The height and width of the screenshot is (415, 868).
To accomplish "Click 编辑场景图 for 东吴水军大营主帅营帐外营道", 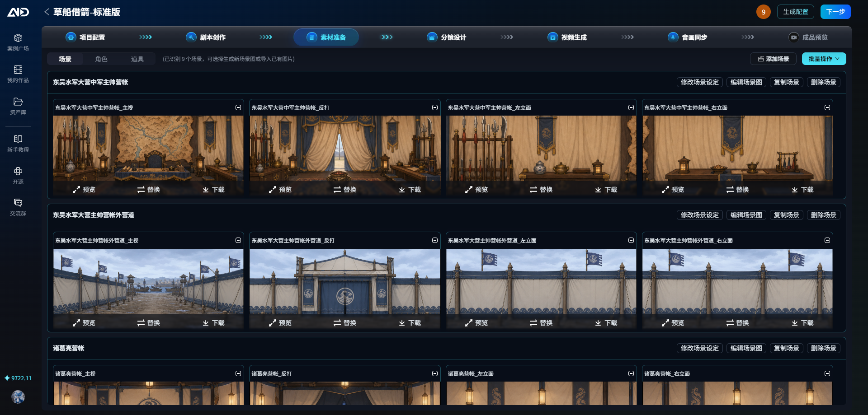I will (746, 215).
